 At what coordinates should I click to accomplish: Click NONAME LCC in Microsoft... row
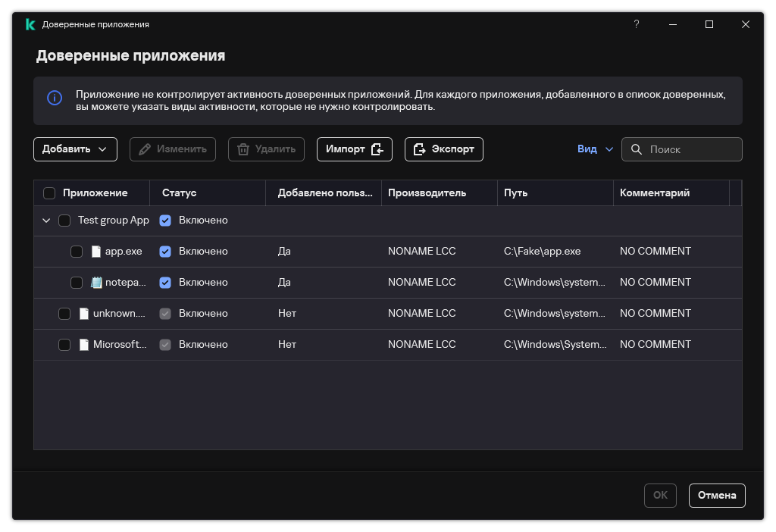click(x=421, y=345)
